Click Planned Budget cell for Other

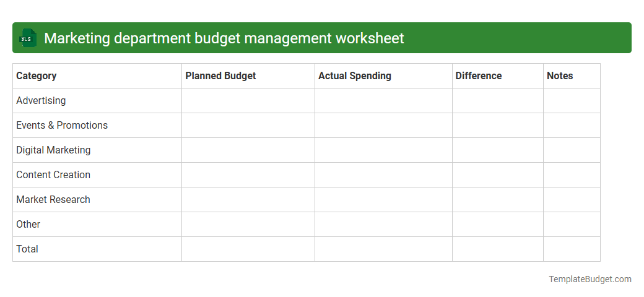point(248,225)
